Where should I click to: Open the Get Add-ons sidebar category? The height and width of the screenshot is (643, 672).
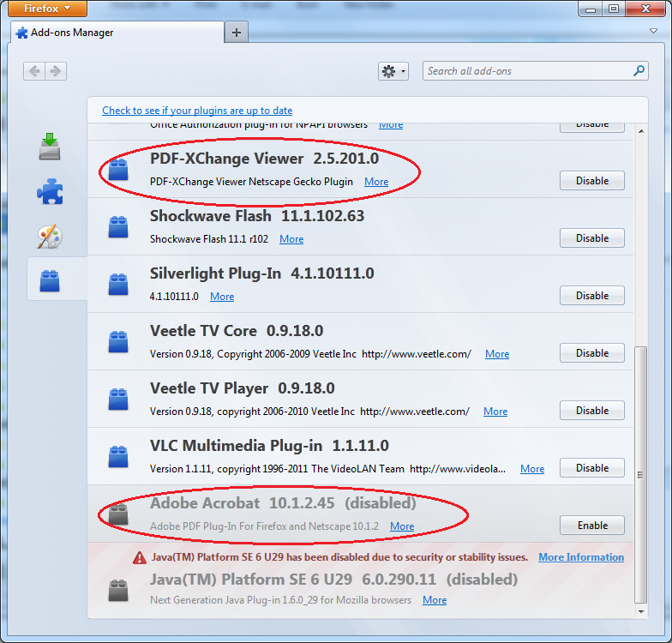50,146
